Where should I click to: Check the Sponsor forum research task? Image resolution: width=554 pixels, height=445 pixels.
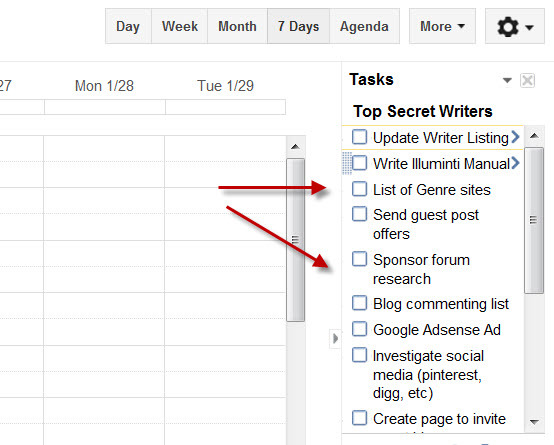(359, 259)
